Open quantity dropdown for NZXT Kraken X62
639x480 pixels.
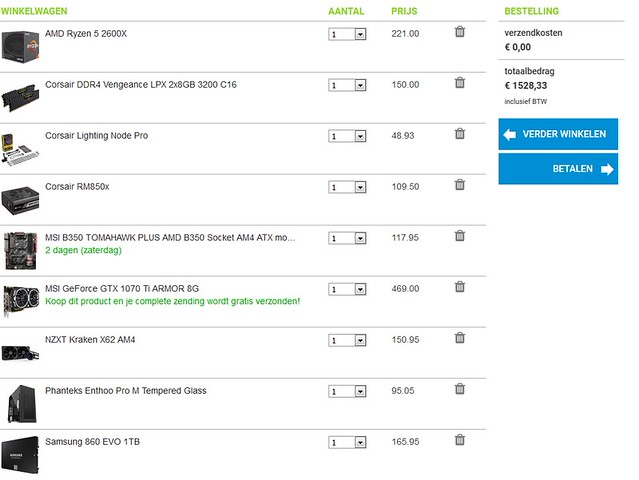tap(347, 340)
